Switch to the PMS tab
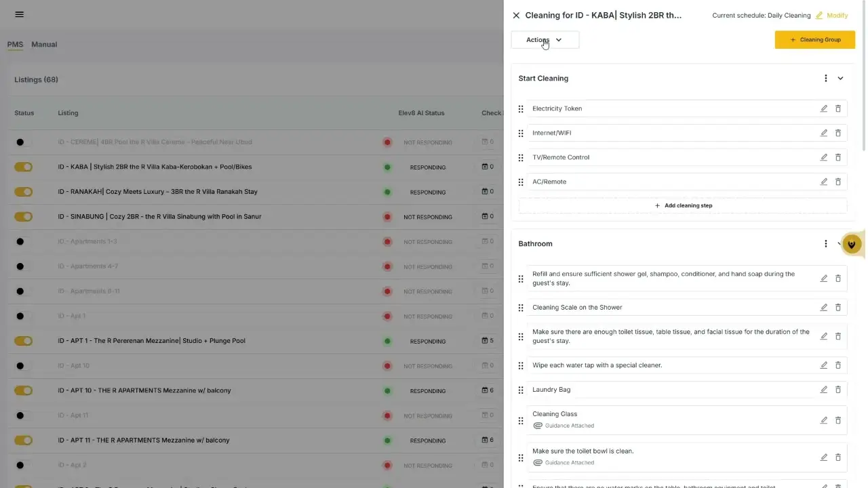 pyautogui.click(x=15, y=45)
